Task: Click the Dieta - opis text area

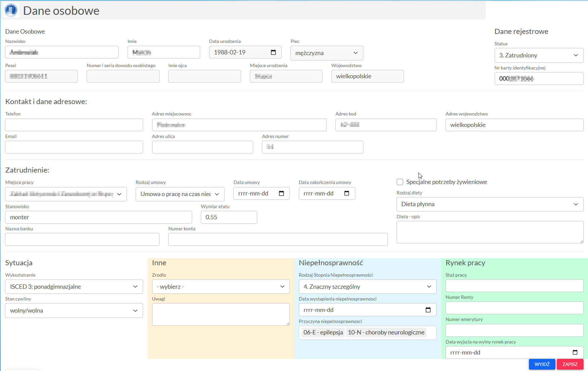Action: pyautogui.click(x=490, y=232)
